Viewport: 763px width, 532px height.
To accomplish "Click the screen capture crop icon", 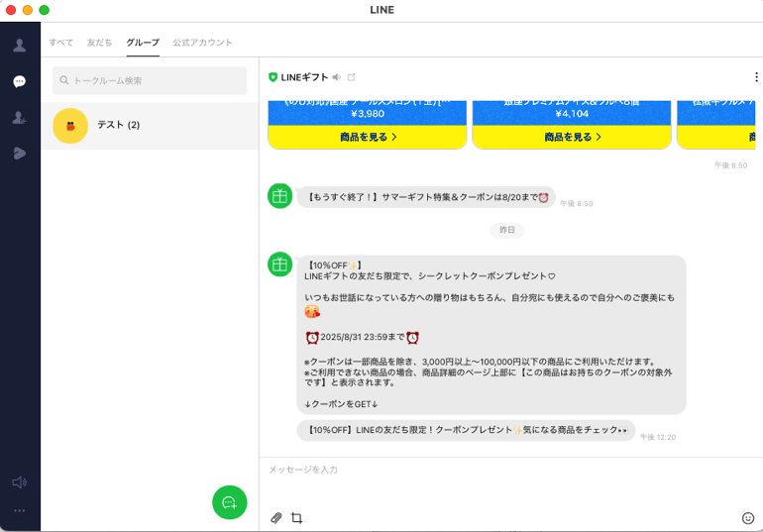I will point(296,517).
